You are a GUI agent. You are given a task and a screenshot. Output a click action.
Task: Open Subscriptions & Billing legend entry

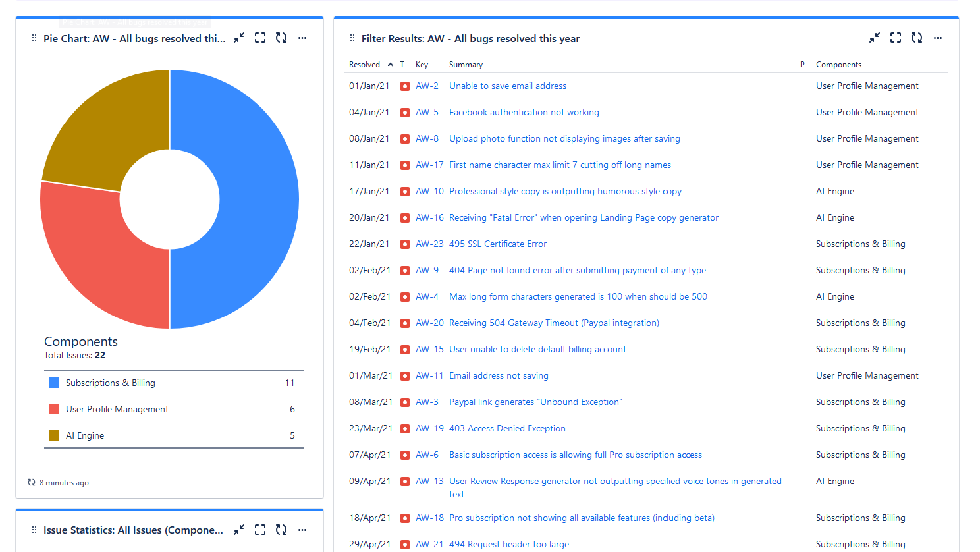click(x=111, y=383)
